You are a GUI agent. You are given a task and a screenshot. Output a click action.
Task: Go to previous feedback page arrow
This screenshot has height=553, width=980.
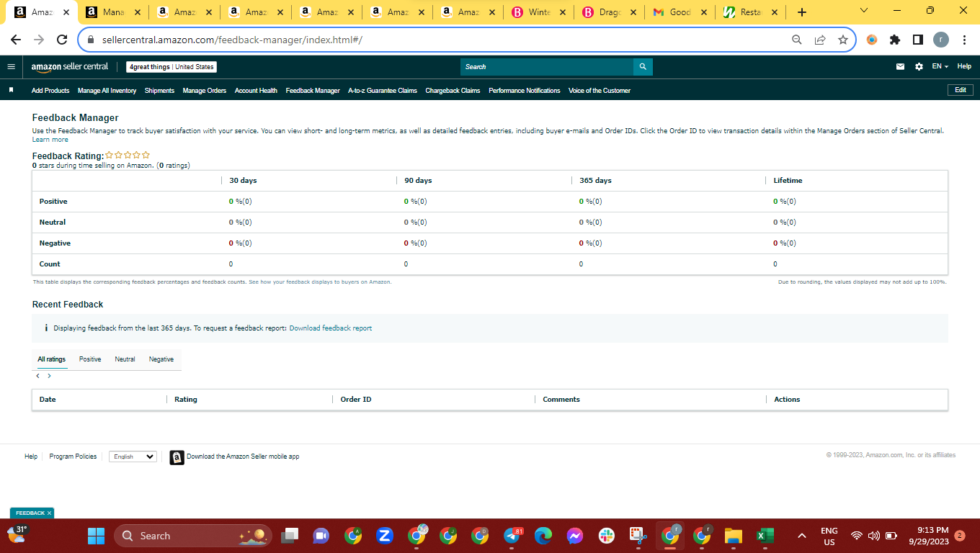coord(38,376)
